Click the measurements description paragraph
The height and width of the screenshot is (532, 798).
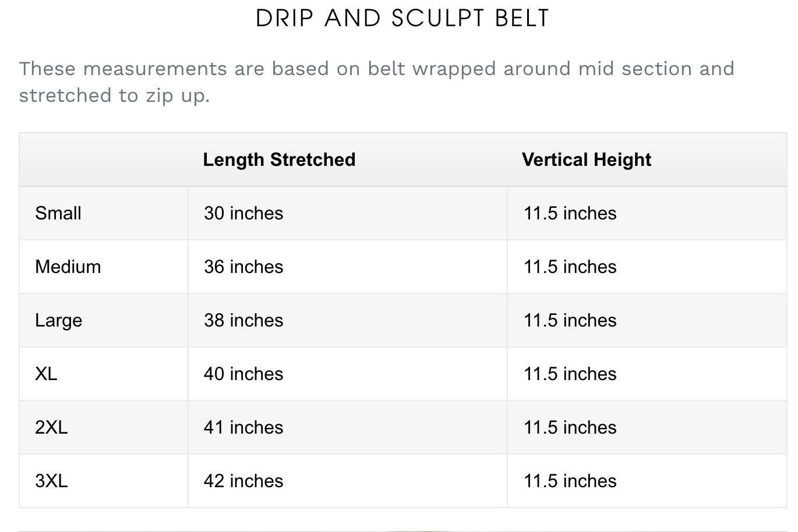pyautogui.click(x=376, y=82)
